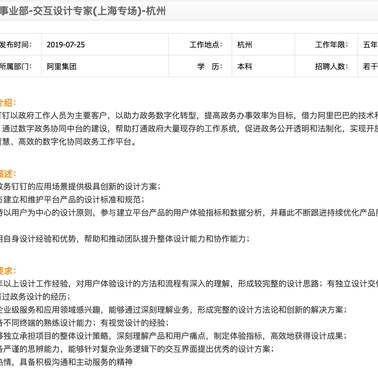Select the publish date 2019-07-25
This screenshot has width=378, height=378.
point(66,45)
